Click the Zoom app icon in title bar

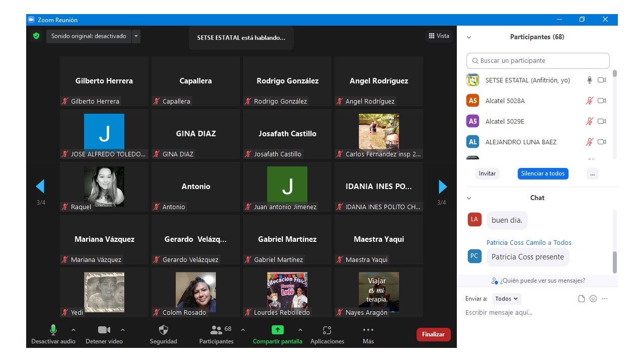pos(31,20)
